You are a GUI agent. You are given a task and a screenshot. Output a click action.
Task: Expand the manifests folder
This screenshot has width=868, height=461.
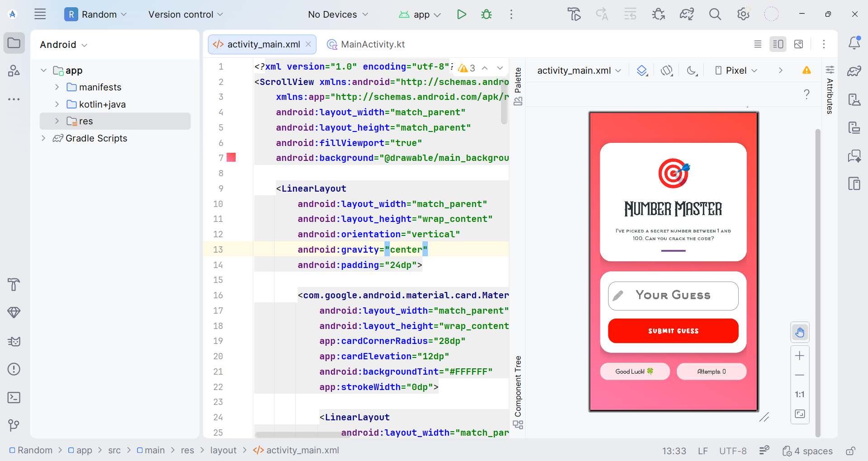(57, 87)
